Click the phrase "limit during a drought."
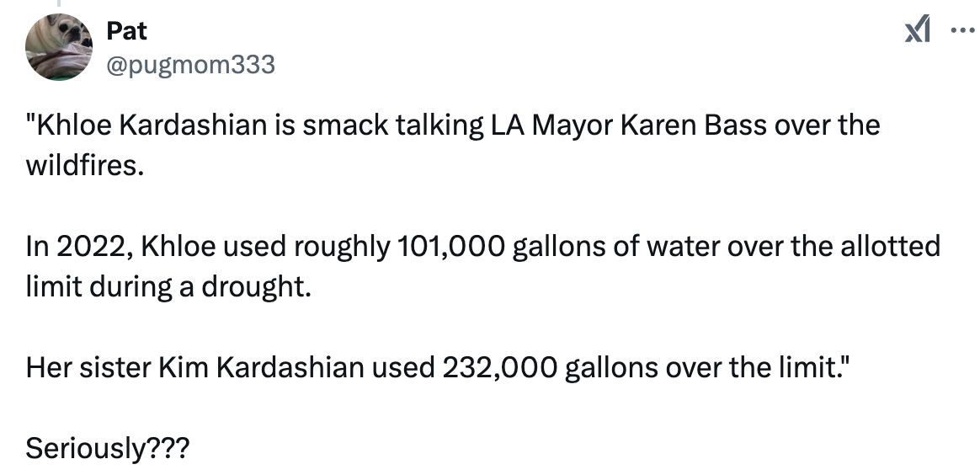This screenshot has width=980, height=475. (168, 287)
